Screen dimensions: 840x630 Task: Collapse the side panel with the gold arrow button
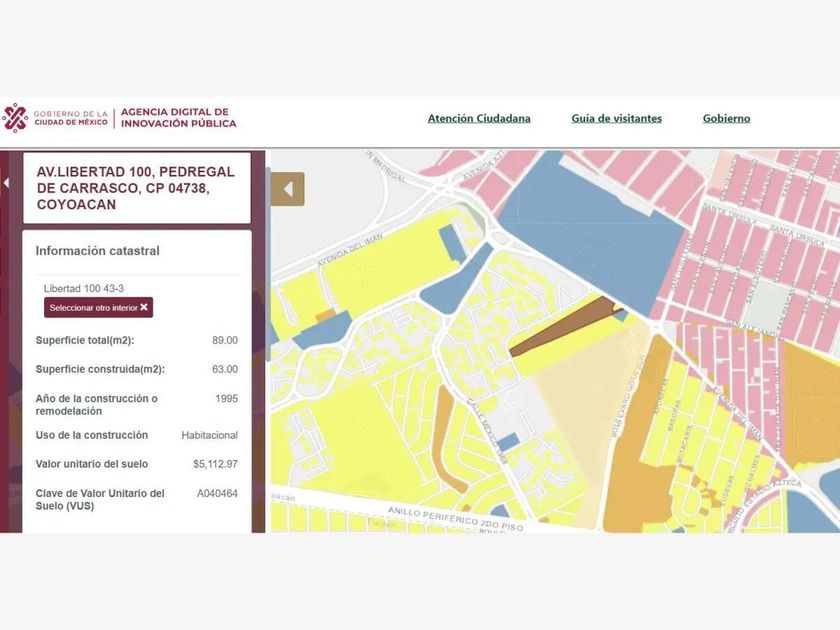click(288, 189)
